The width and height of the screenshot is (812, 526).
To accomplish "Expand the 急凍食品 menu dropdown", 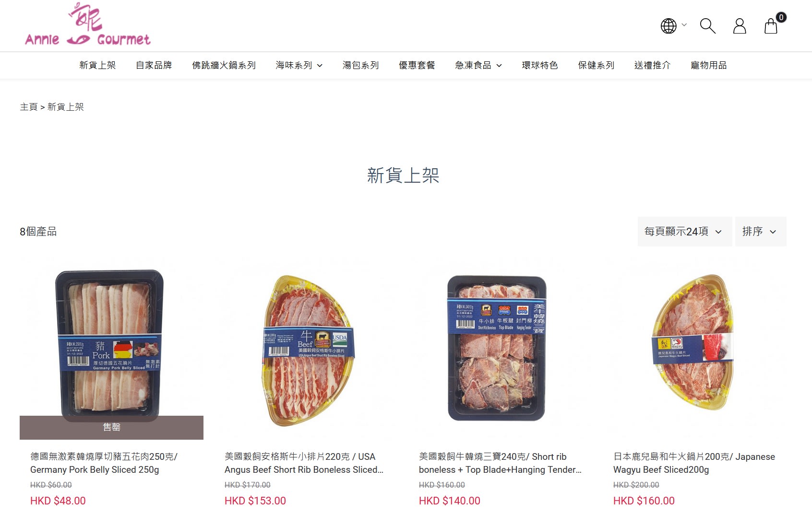I will click(478, 65).
